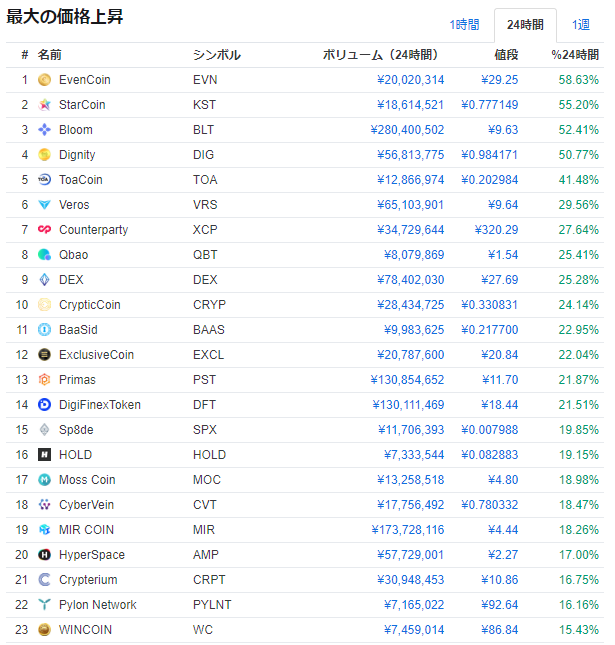Sort by the ボリューム（24時間） column header
Image resolution: width=615 pixels, height=645 pixels.
(x=379, y=55)
